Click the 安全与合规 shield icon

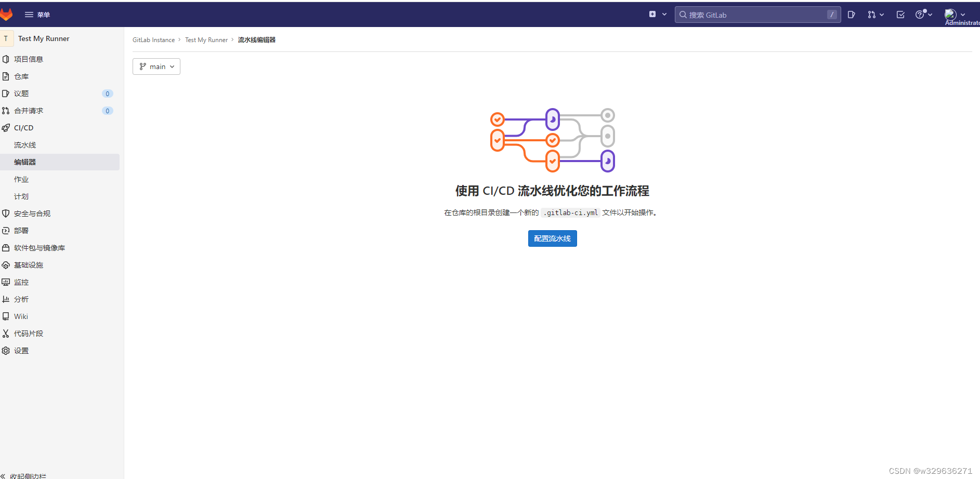coord(6,214)
